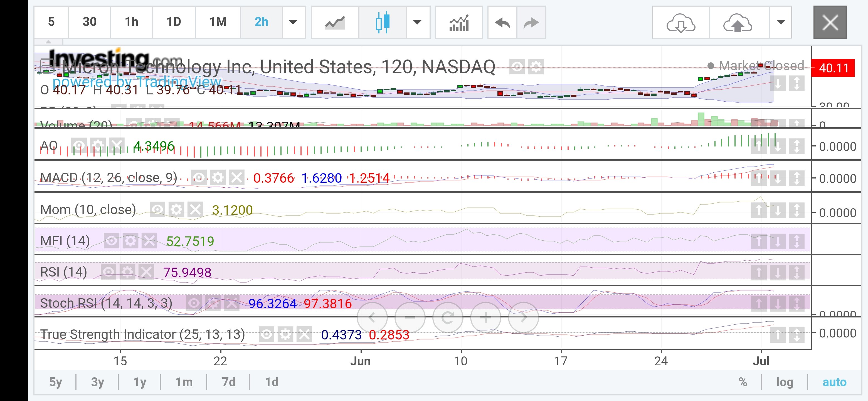Maximize the RSI pane
Image resolution: width=868 pixels, height=401 pixels.
click(x=797, y=273)
